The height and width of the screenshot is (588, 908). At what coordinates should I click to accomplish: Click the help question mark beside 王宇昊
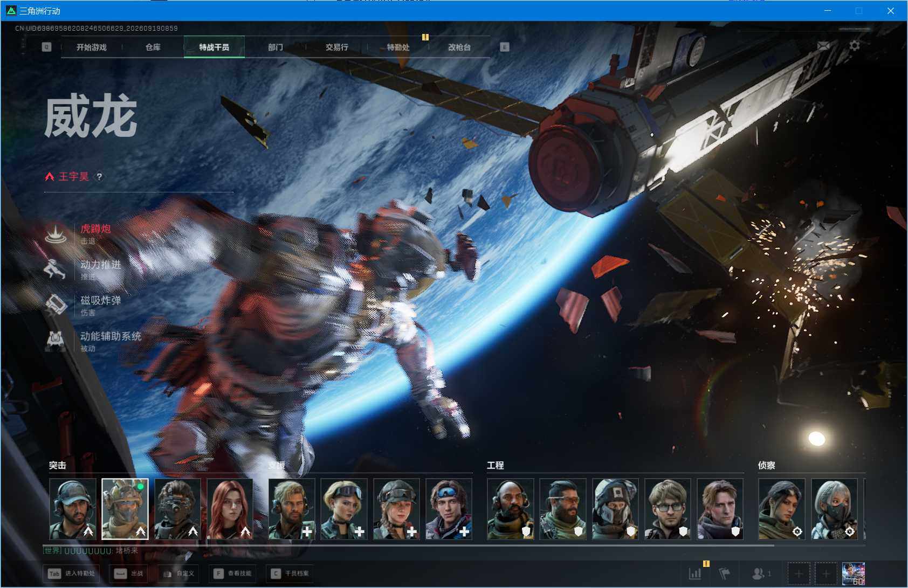(x=99, y=177)
